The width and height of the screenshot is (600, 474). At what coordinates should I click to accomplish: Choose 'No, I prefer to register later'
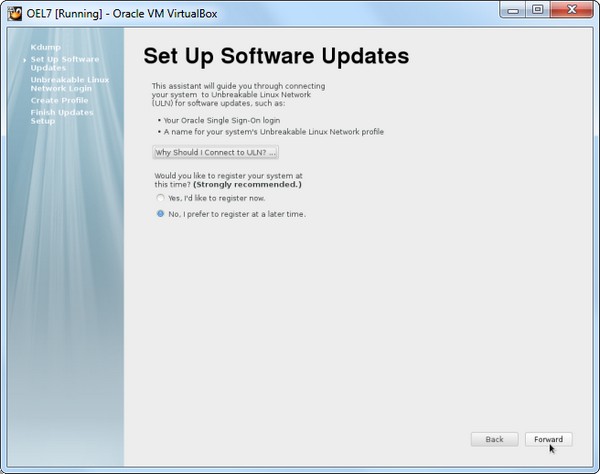tap(161, 214)
